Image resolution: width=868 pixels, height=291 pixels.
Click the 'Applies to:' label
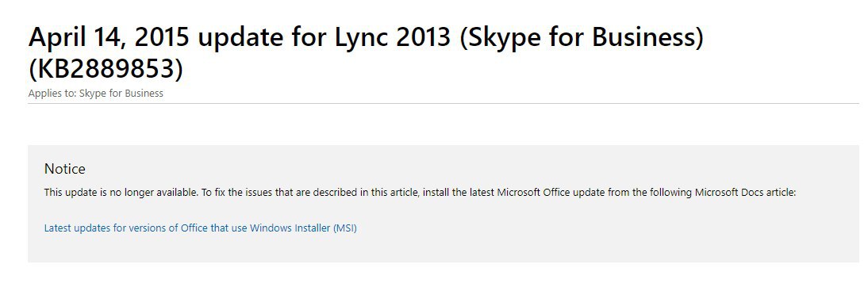(x=52, y=93)
